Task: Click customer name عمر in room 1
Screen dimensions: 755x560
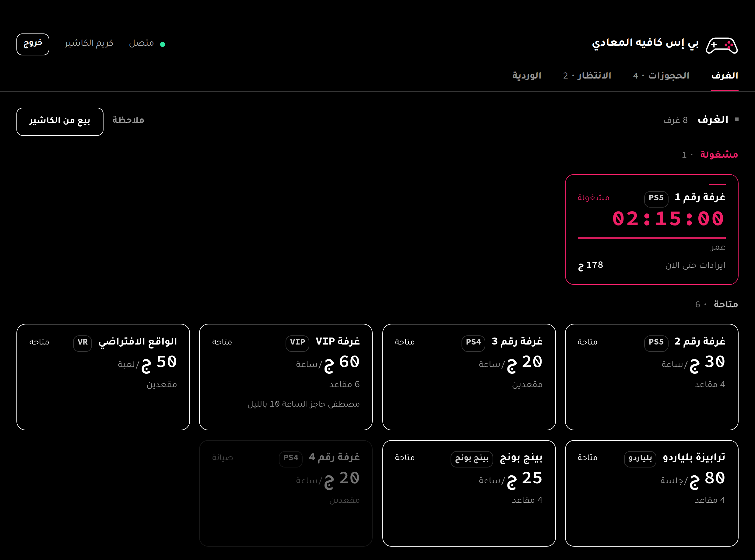Action: point(718,247)
